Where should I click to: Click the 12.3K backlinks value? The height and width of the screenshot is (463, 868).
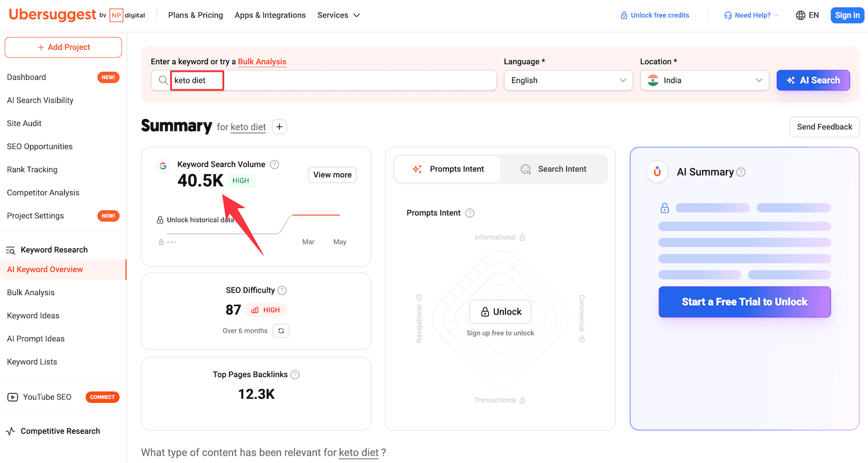256,394
